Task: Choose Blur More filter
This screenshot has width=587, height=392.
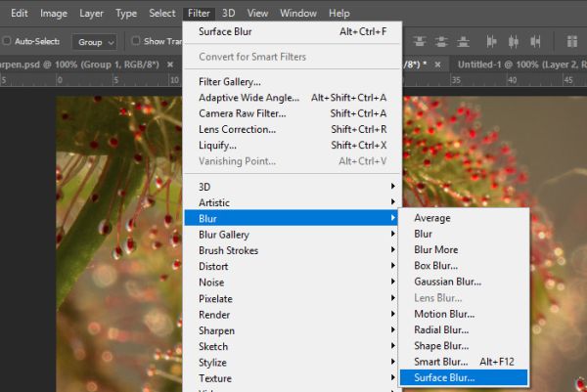Action: tap(464, 250)
